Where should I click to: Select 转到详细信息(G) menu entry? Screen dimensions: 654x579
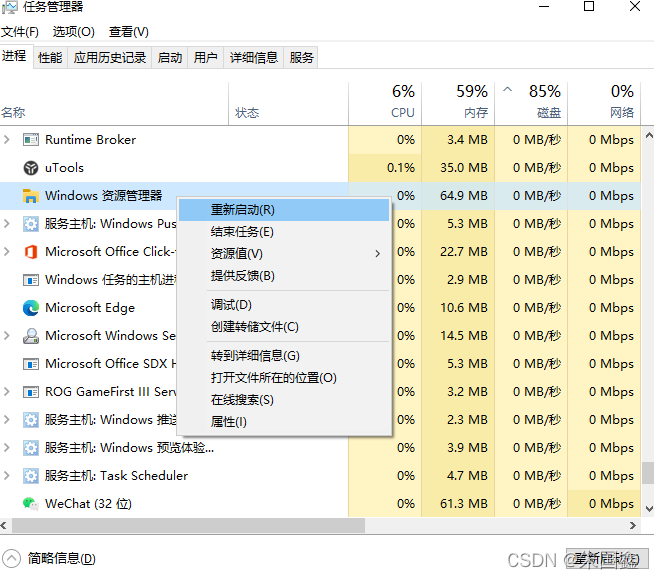(x=284, y=356)
